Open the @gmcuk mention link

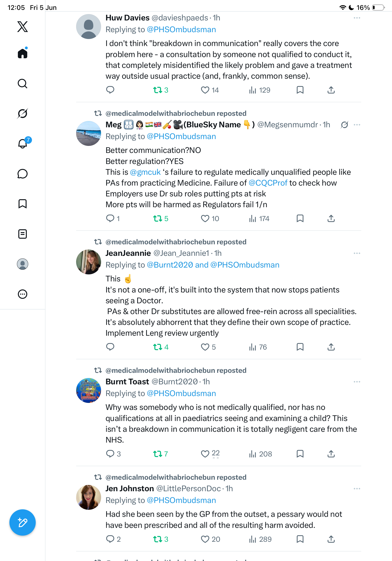coord(145,172)
